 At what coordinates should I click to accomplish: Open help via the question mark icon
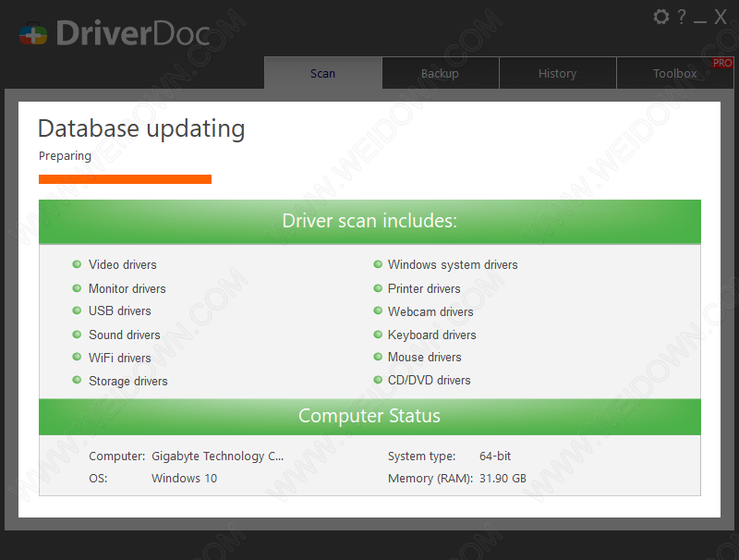682,17
